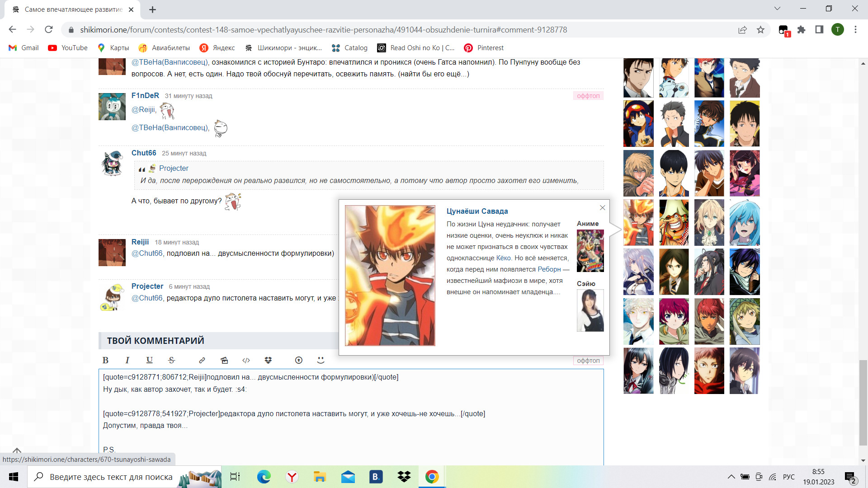
Task: Open the smiley emoji picker
Action: click(x=321, y=360)
